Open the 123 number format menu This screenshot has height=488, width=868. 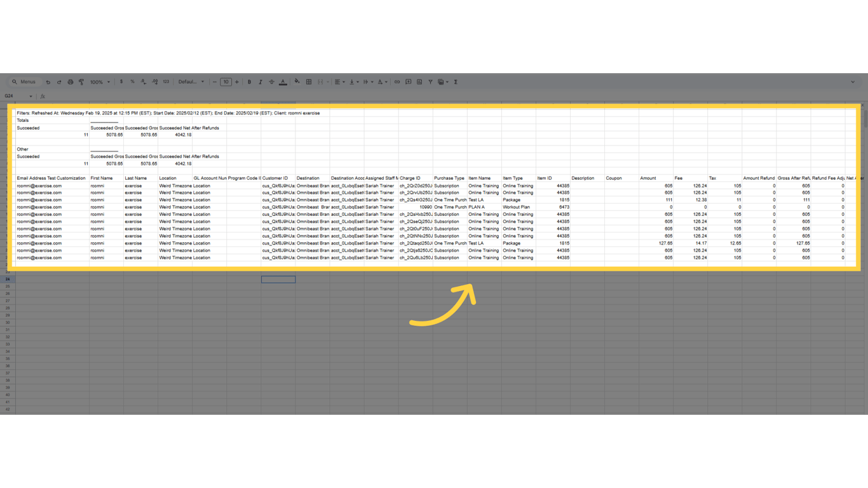click(x=165, y=81)
